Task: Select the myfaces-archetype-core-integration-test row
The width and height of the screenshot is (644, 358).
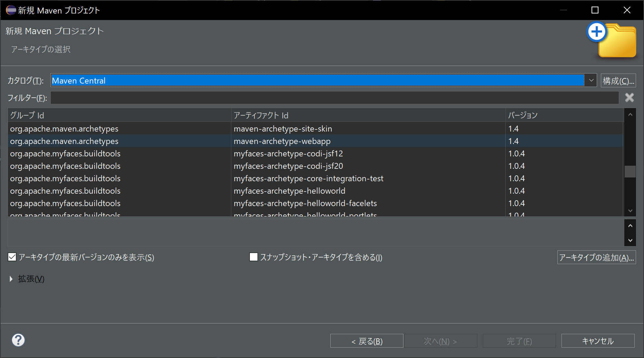Action: point(315,178)
